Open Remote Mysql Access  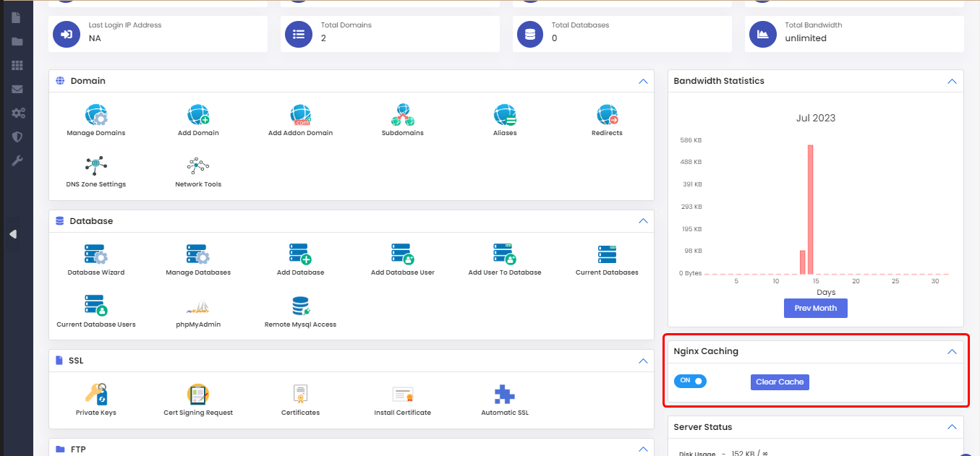(300, 307)
